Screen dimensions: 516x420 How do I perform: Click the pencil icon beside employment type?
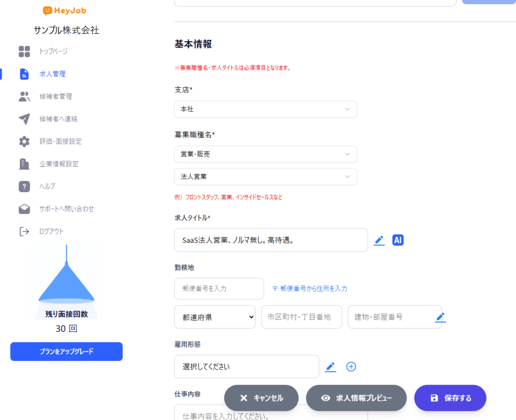coord(331,367)
